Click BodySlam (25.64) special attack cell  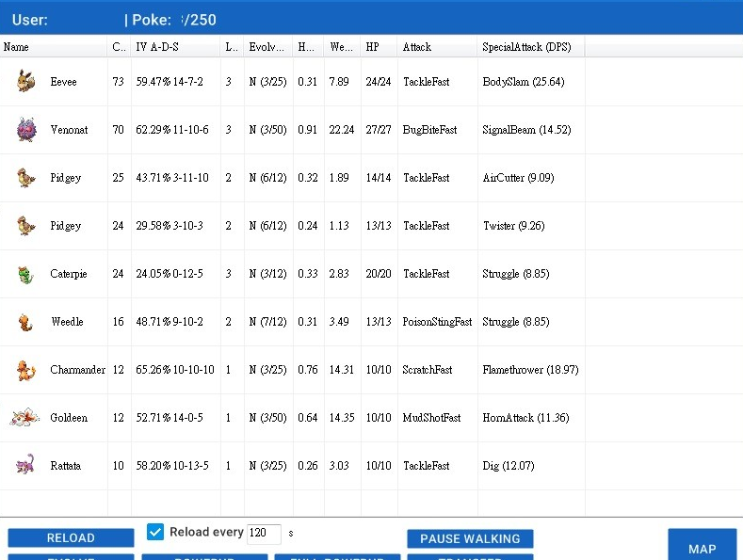524,82
